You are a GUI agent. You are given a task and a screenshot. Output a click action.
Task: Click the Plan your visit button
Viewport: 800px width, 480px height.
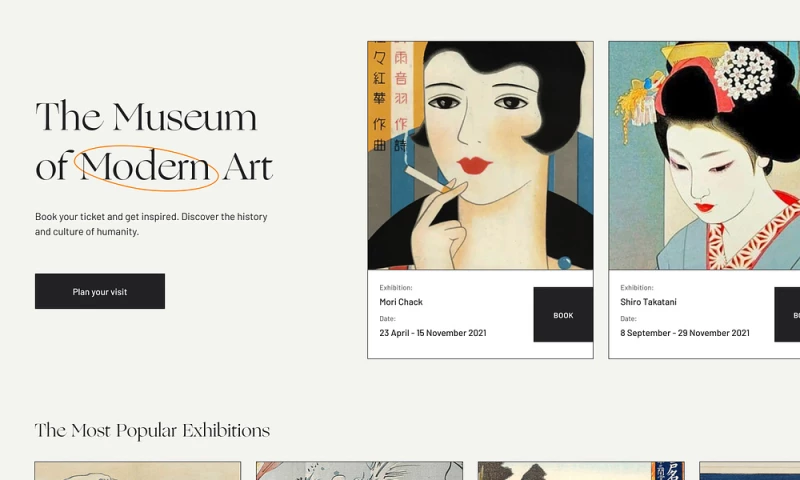[x=100, y=291]
